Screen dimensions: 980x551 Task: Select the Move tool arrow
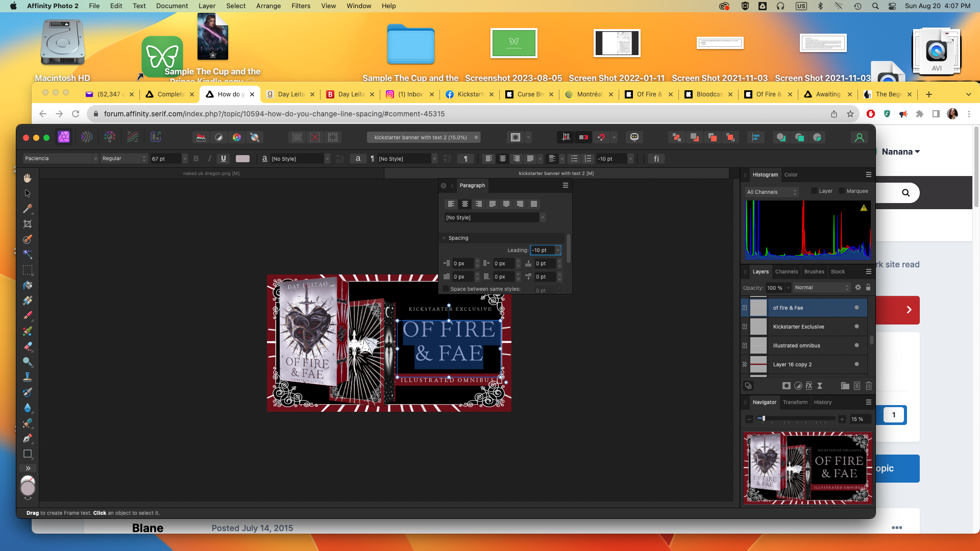28,193
